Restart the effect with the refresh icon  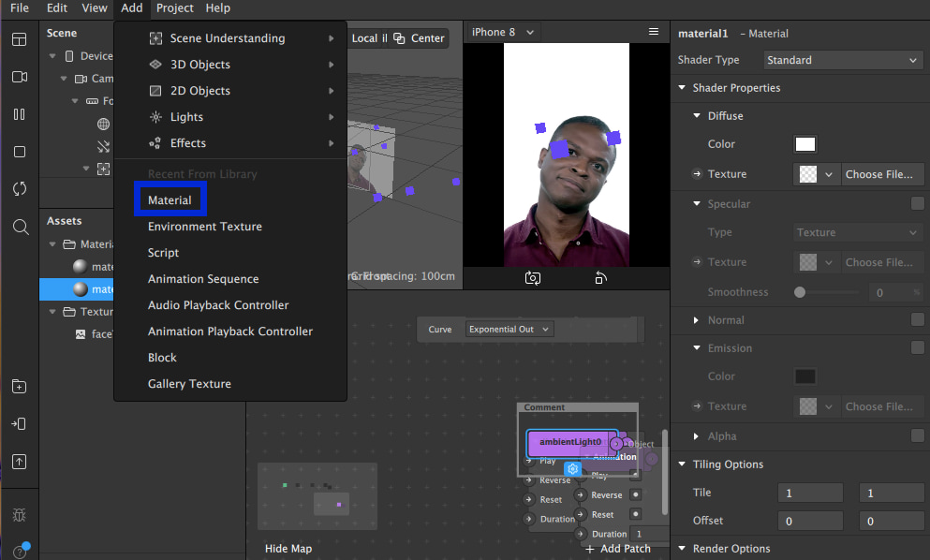coord(20,189)
